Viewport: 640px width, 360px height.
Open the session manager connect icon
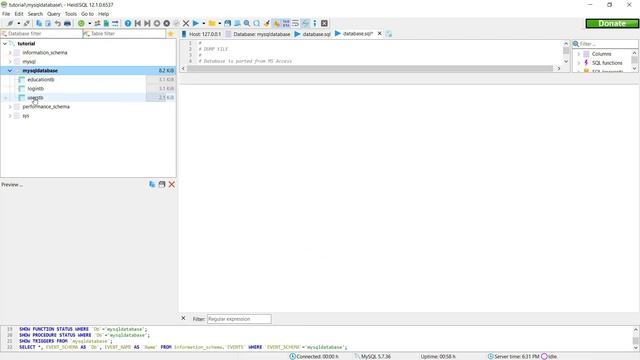(x=10, y=24)
